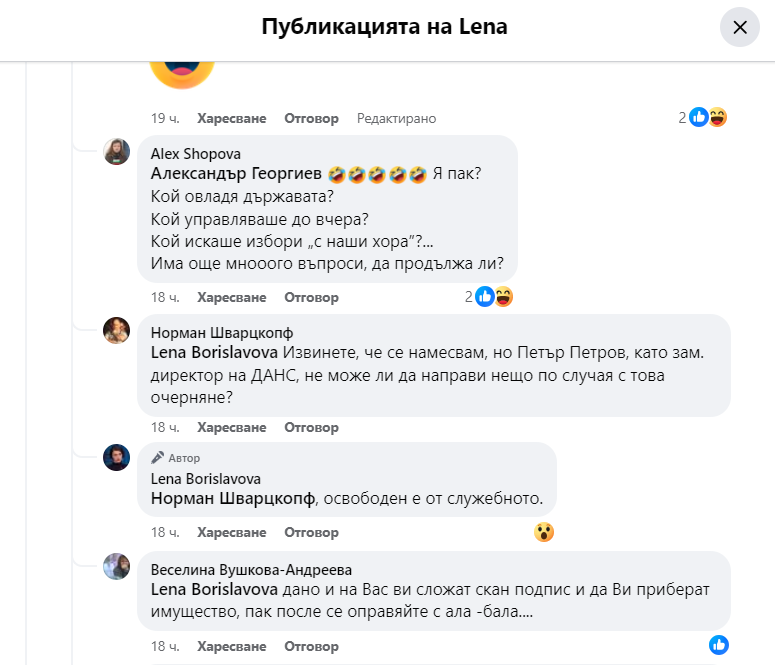View like reaction on Веселина's comment
The image size is (775, 665).
(x=718, y=645)
